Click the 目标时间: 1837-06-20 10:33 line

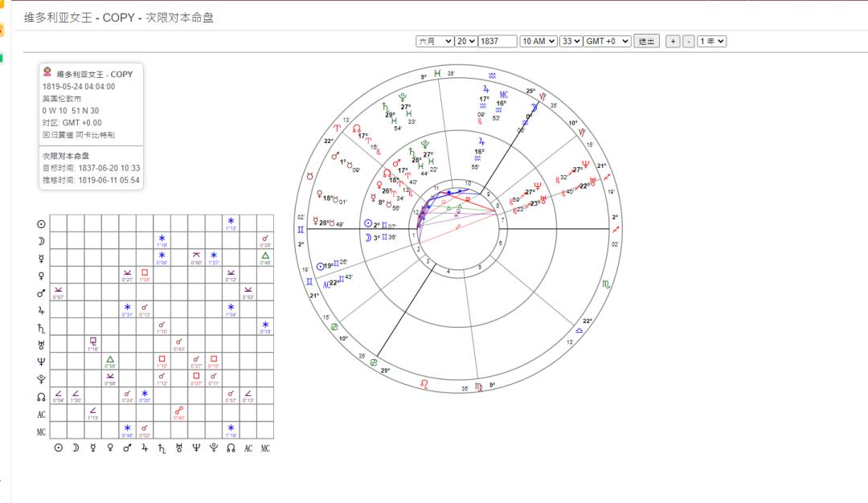click(92, 168)
